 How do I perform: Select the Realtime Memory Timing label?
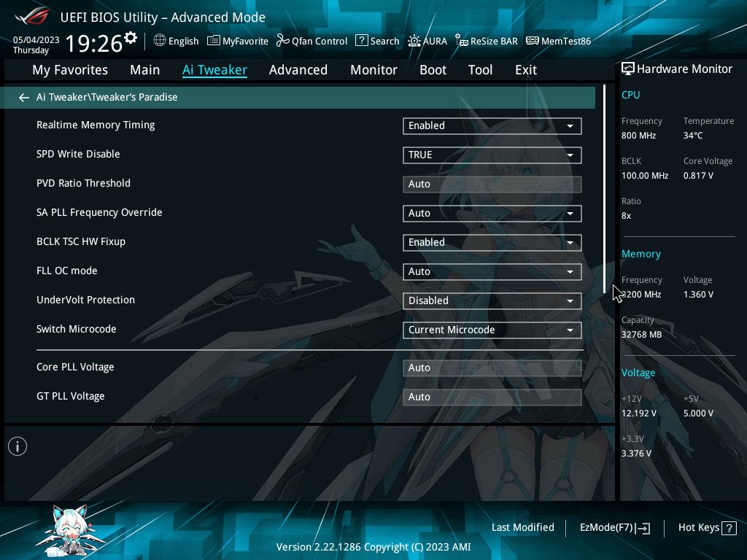[x=96, y=125]
